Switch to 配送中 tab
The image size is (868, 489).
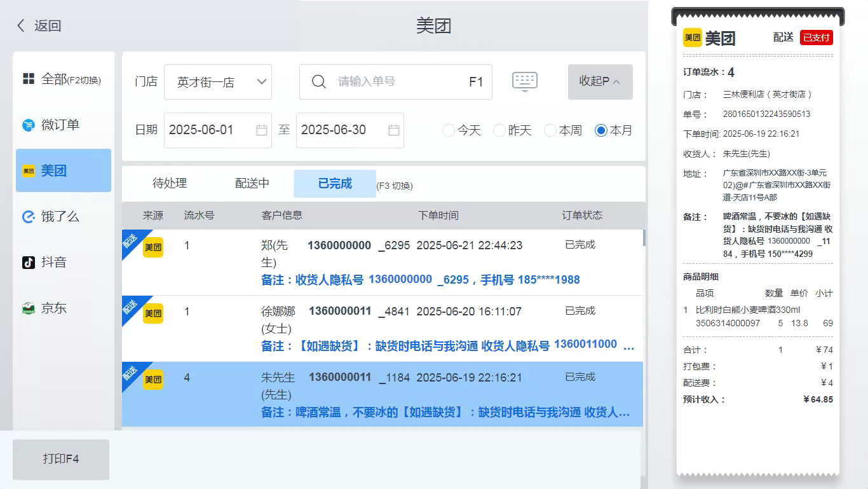click(x=252, y=184)
